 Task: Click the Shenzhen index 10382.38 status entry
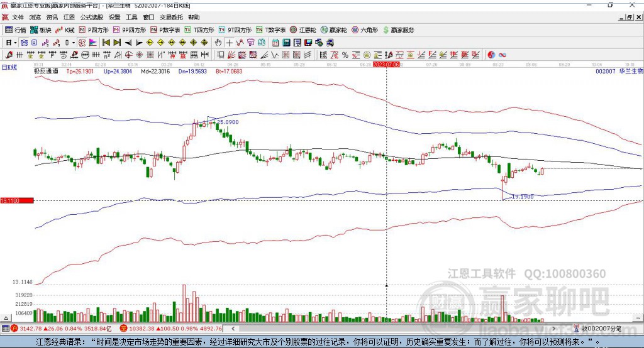pos(170,329)
